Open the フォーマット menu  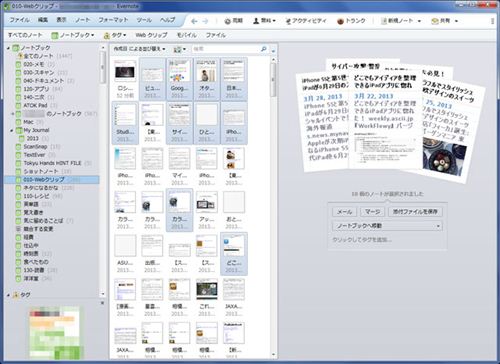pos(113,20)
